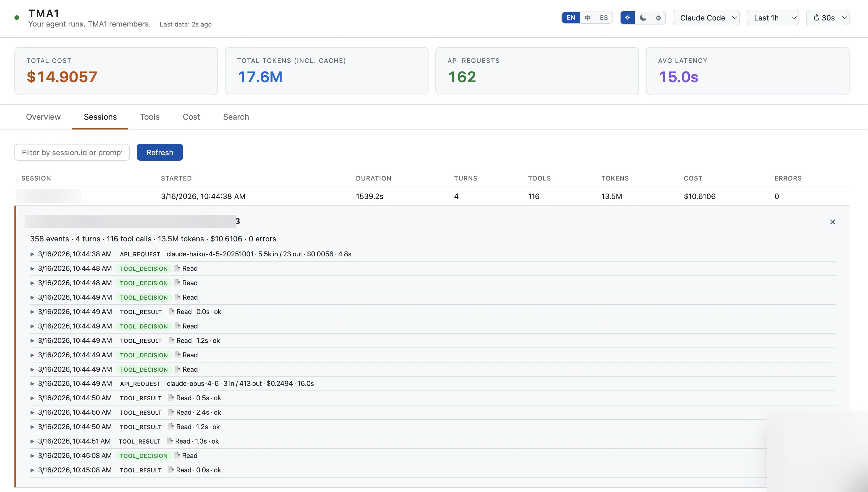The height and width of the screenshot is (492, 868).
Task: Click the Refresh button
Action: (x=159, y=152)
